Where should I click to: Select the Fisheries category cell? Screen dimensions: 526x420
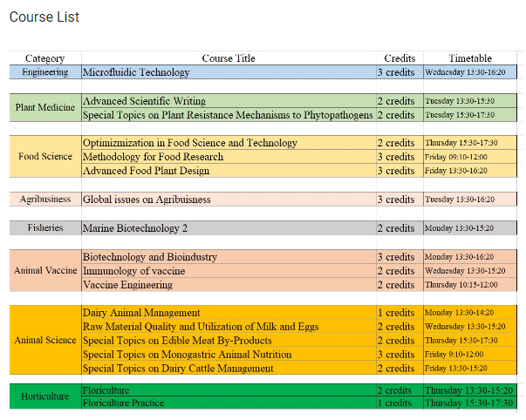click(x=45, y=228)
